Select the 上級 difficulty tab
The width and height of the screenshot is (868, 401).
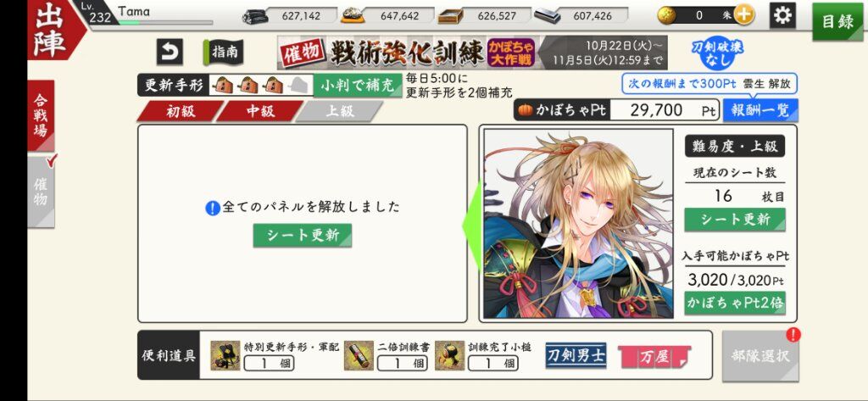[339, 111]
